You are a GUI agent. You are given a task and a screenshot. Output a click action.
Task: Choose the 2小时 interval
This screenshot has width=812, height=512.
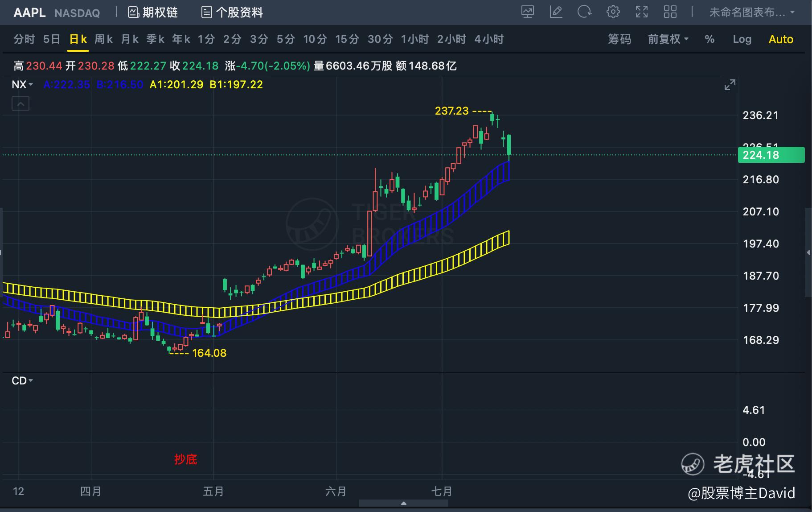pos(451,39)
